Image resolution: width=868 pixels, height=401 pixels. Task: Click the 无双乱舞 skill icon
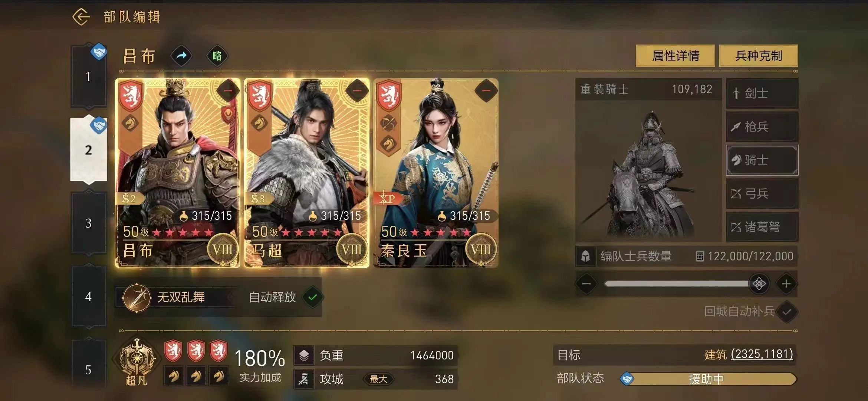coord(137,297)
